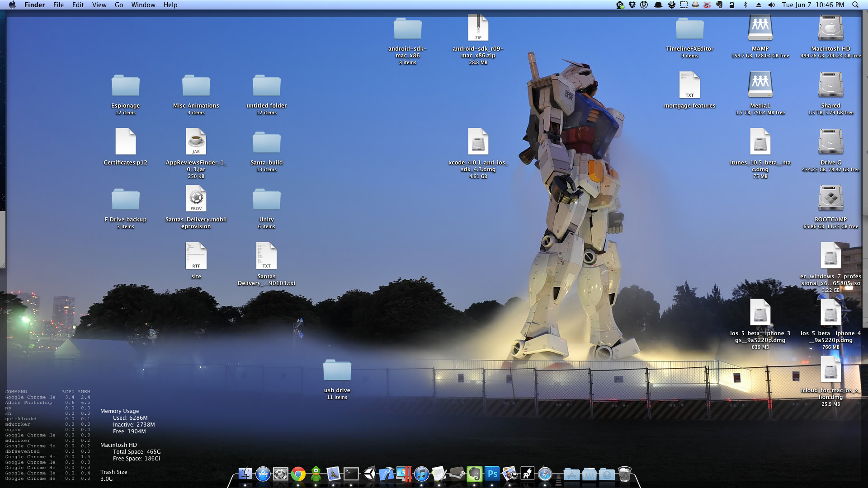Image resolution: width=868 pixels, height=488 pixels.
Task: Open the Spotlight search icon
Action: pyautogui.click(x=855, y=5)
